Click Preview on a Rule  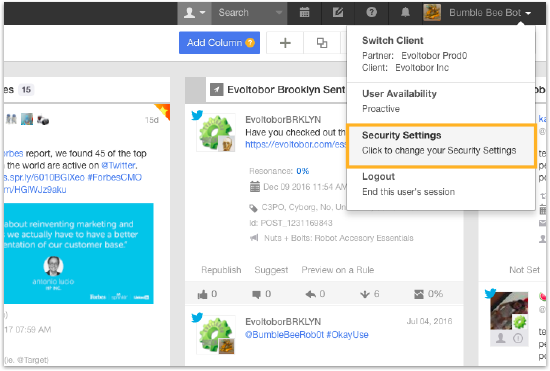point(337,270)
